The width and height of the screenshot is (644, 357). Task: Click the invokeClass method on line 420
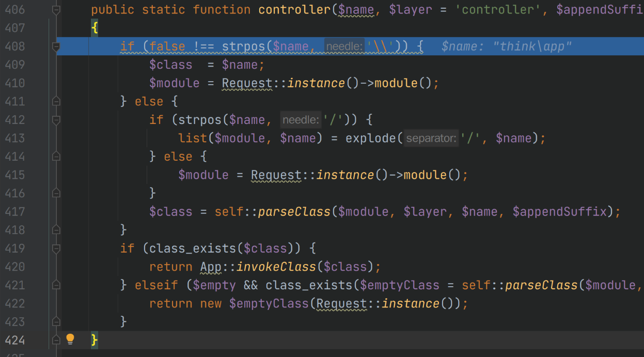pos(276,267)
